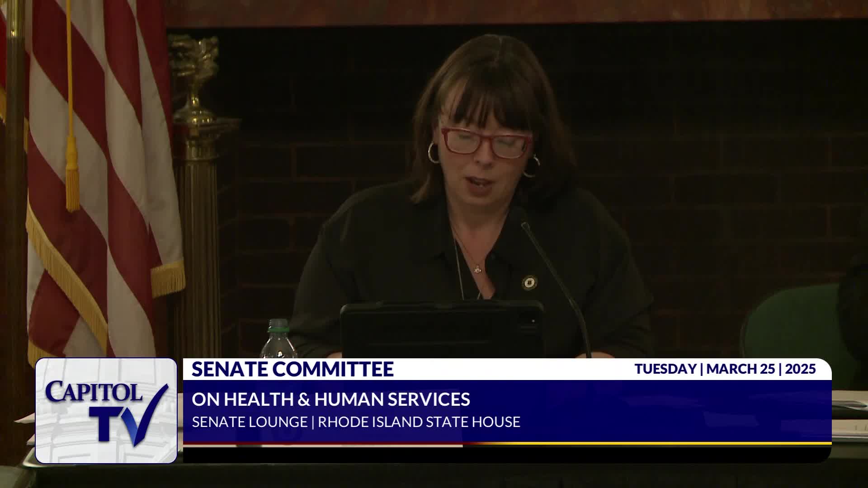Click the necklace pendant
Image resolution: width=868 pixels, height=488 pixels.
coord(477,270)
